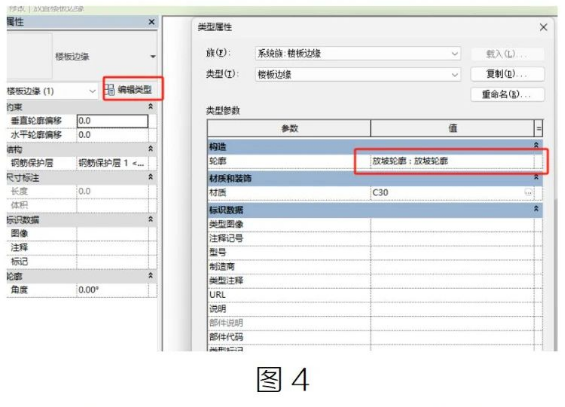565x407 pixels.
Task: Click the 重命名(R)... rename button
Action: (x=507, y=95)
